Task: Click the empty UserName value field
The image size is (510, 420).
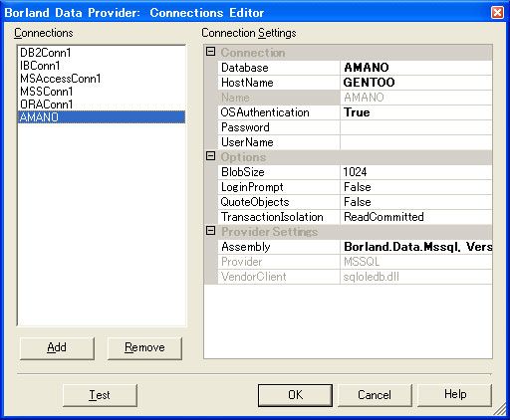Action: tap(416, 142)
